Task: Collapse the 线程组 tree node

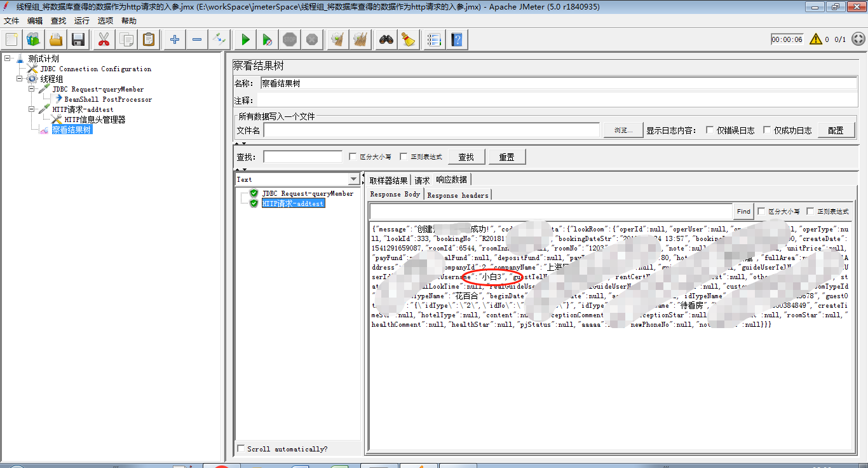Action: click(x=20, y=79)
